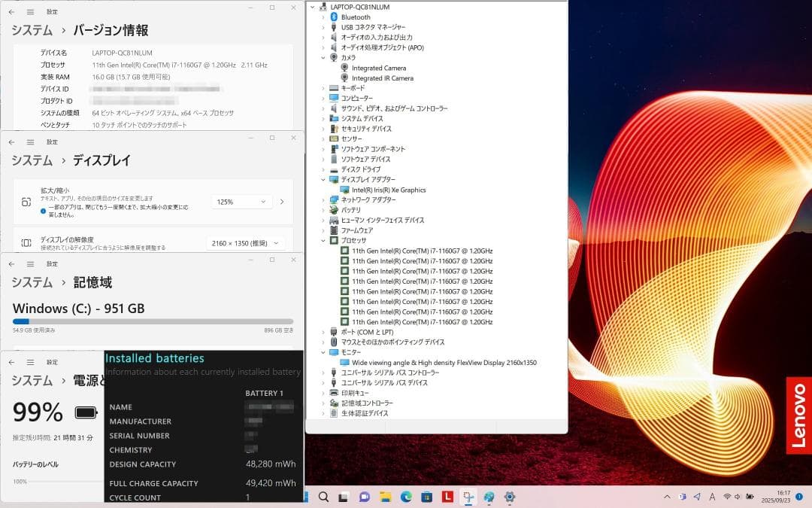The image size is (812, 508).
Task: Click the Windows Start button
Action: 305,497
